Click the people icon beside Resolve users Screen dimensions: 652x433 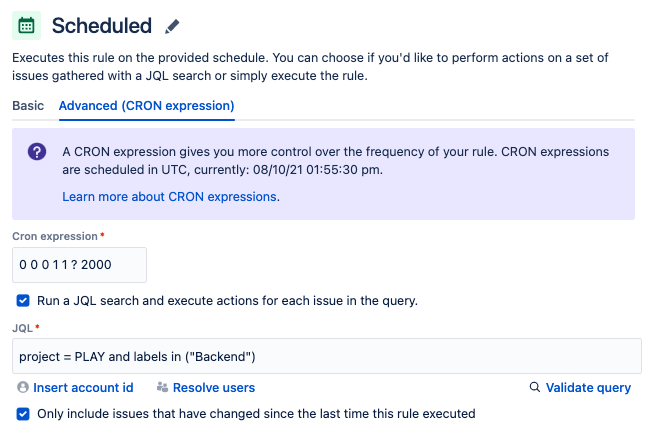pyautogui.click(x=161, y=387)
